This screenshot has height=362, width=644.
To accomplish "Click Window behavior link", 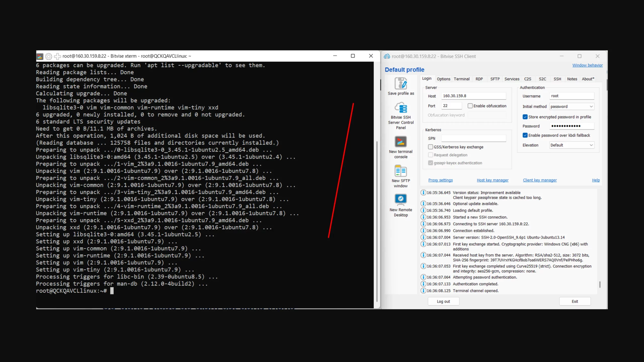I will pyautogui.click(x=587, y=65).
